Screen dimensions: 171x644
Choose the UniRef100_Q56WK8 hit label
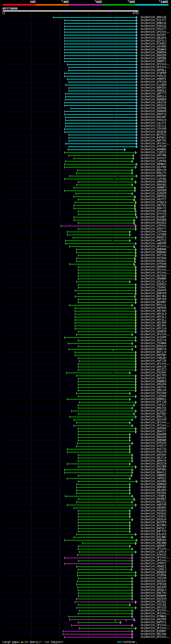point(153,50)
